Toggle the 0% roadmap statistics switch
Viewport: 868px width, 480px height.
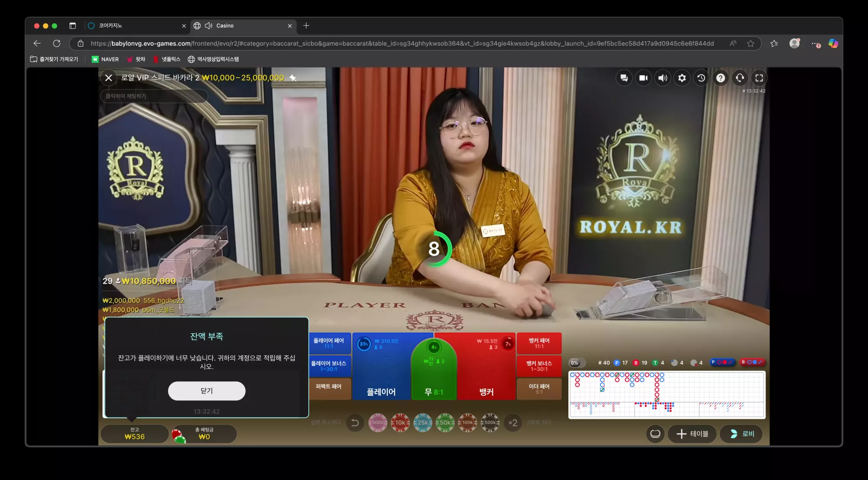click(x=577, y=363)
